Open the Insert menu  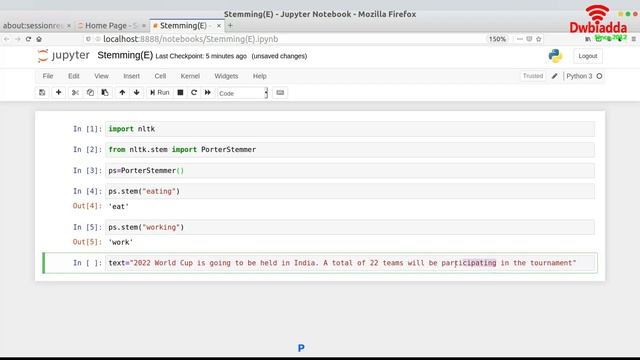[x=131, y=76]
